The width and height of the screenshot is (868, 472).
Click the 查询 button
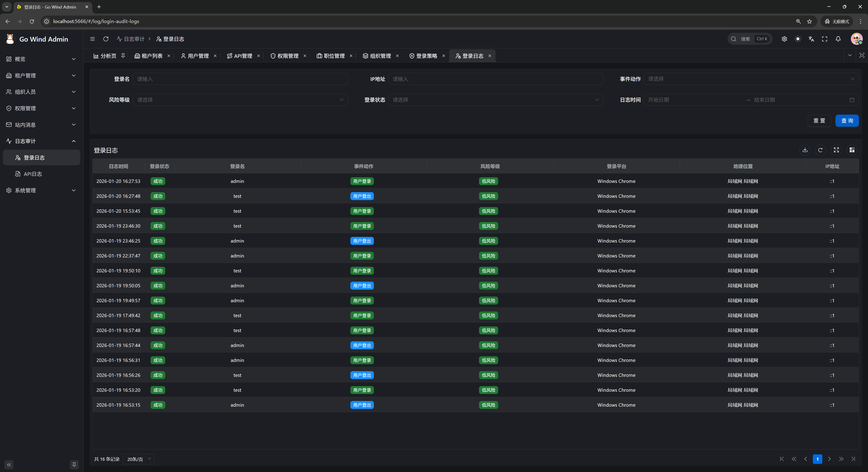(847, 121)
